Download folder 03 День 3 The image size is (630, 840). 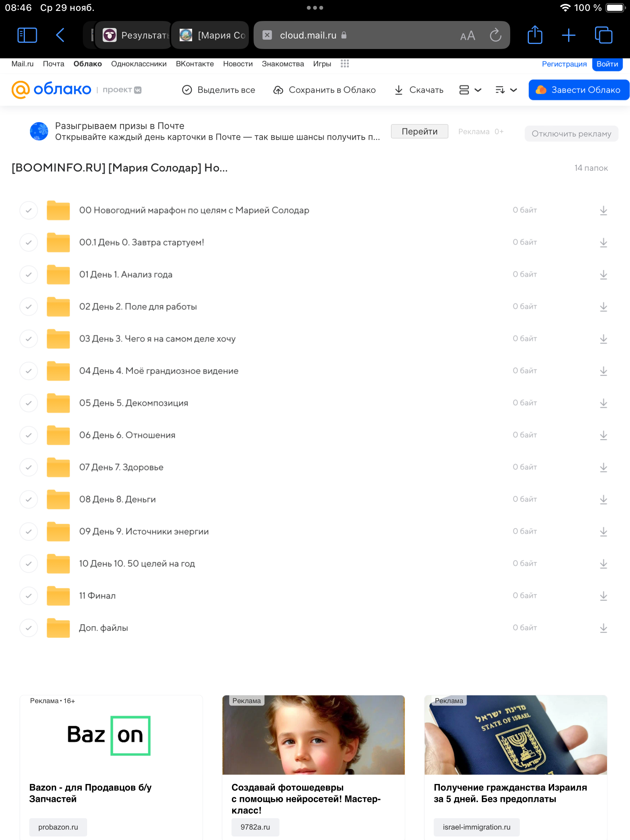(603, 339)
